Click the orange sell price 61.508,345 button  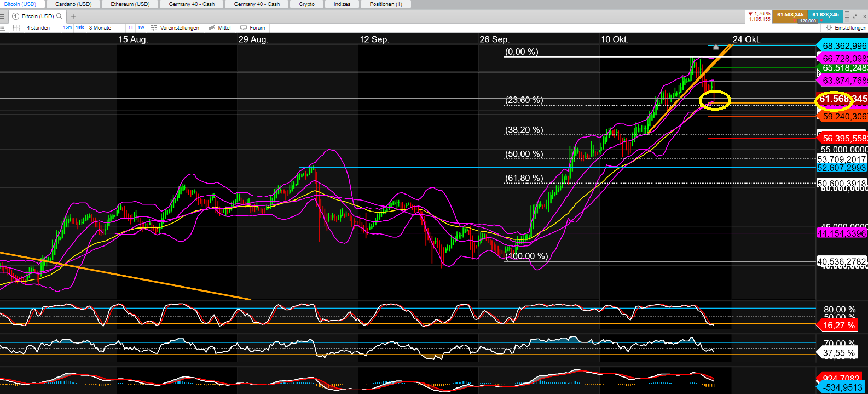point(790,15)
